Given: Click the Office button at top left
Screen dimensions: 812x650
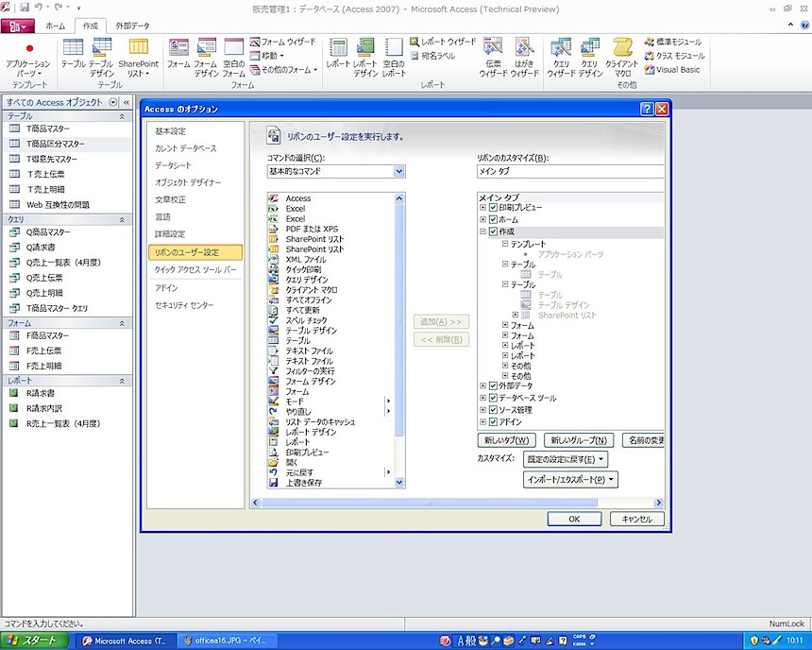Looking at the screenshot, I should [x=18, y=26].
